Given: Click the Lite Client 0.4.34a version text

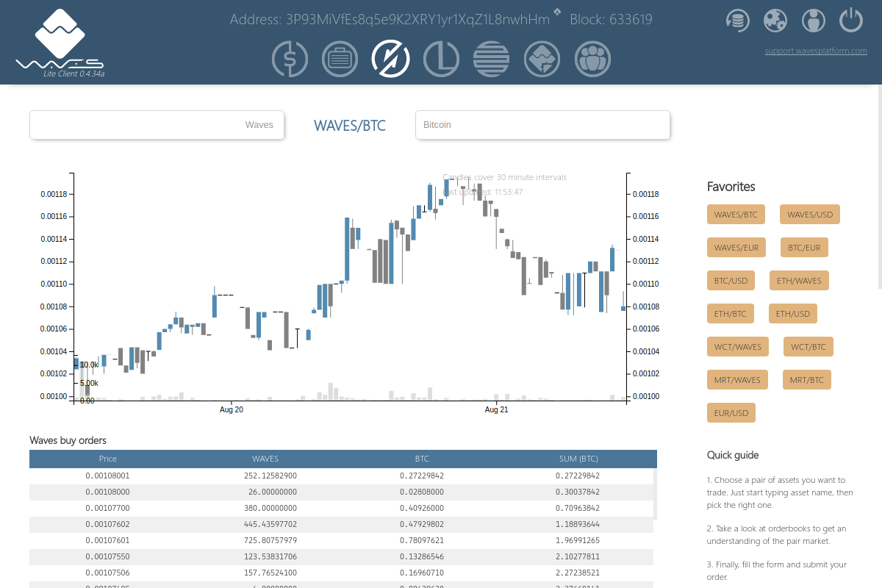Looking at the screenshot, I should point(73,74).
